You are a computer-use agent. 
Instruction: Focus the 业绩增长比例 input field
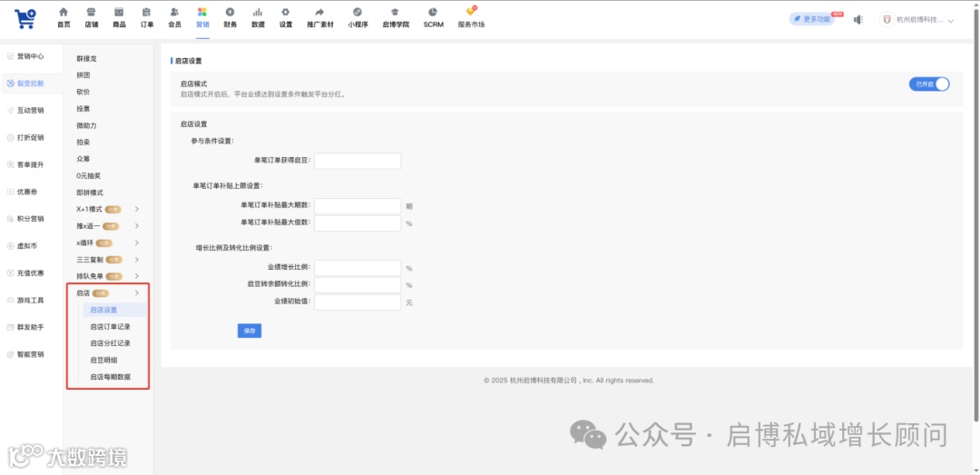coord(358,268)
